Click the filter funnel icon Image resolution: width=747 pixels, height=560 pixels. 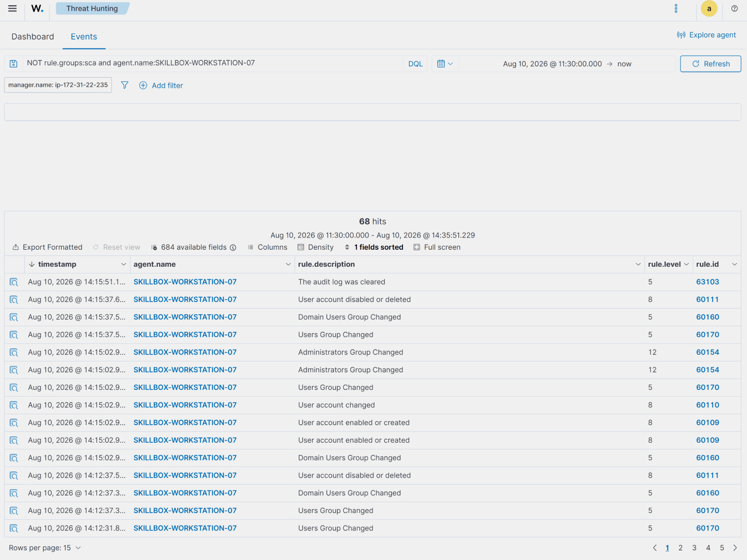click(x=125, y=85)
